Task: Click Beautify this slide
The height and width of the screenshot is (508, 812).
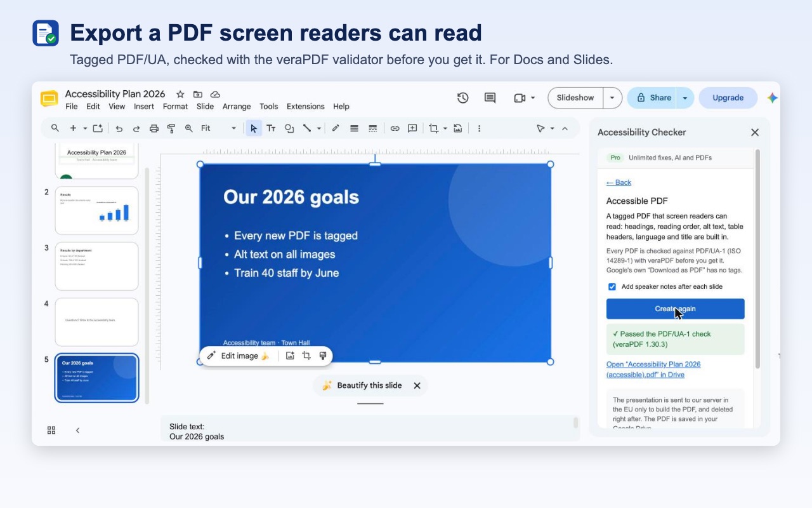Action: pyautogui.click(x=362, y=385)
